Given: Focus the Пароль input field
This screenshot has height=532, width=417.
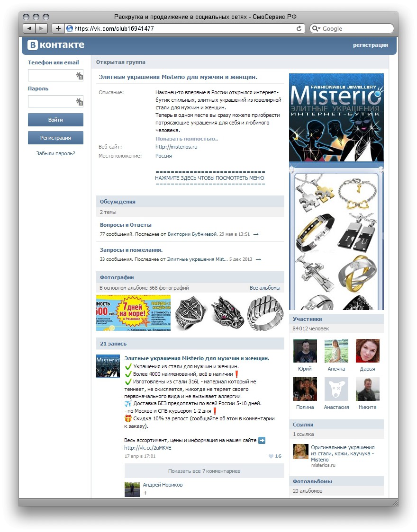Looking at the screenshot, I should pyautogui.click(x=55, y=101).
